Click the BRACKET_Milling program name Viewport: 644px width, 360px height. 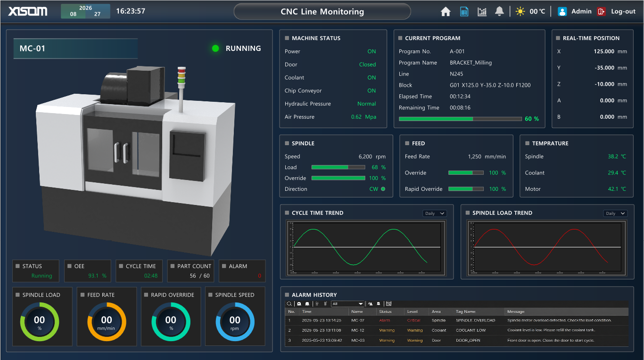tap(471, 63)
